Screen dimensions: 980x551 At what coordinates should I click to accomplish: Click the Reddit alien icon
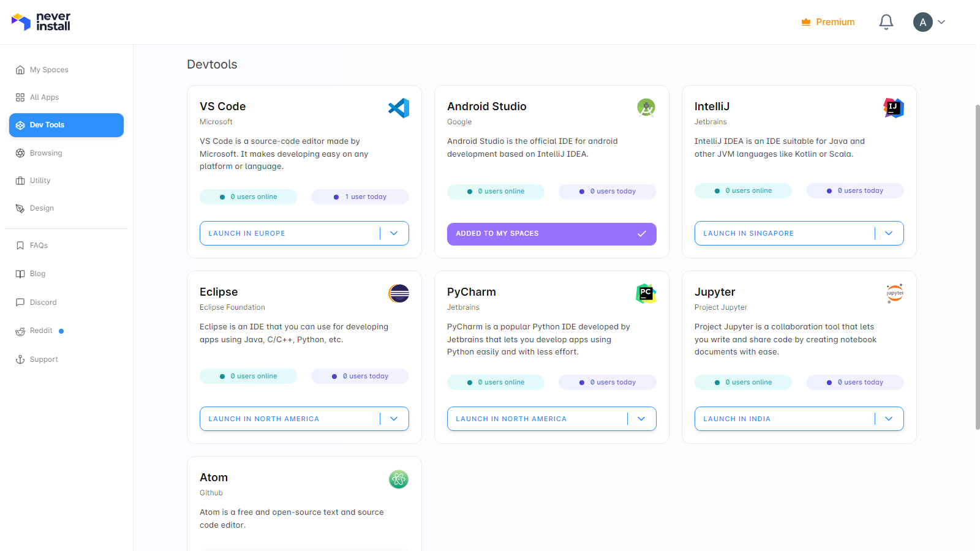(x=20, y=331)
